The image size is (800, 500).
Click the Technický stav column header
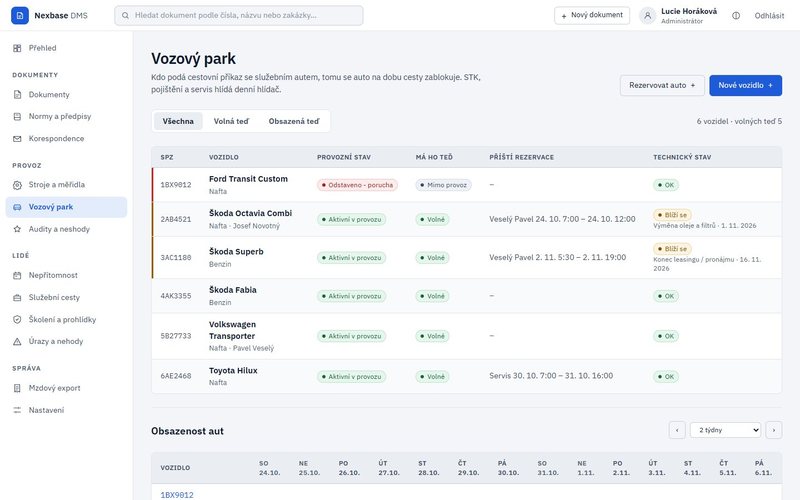click(x=682, y=157)
